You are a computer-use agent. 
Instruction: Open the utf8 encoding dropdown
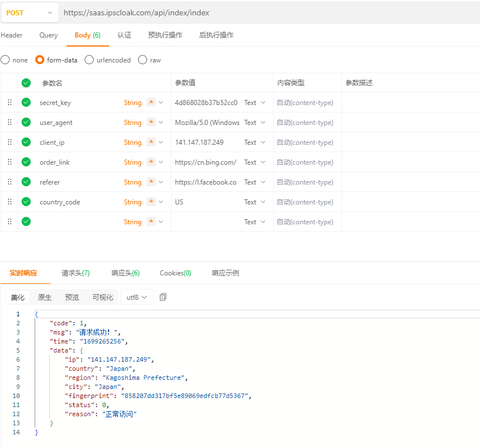[x=137, y=297]
